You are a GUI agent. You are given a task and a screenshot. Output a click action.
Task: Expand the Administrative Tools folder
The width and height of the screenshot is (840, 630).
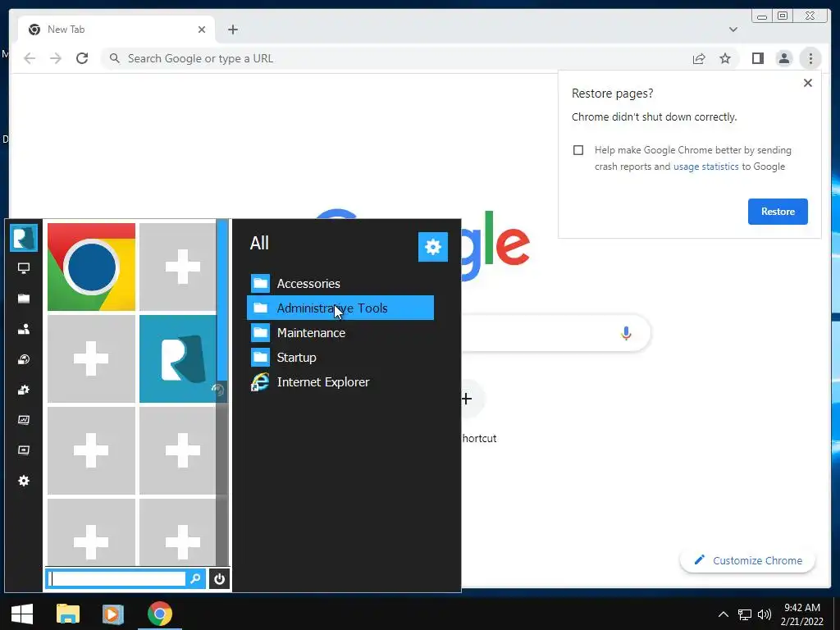click(340, 308)
